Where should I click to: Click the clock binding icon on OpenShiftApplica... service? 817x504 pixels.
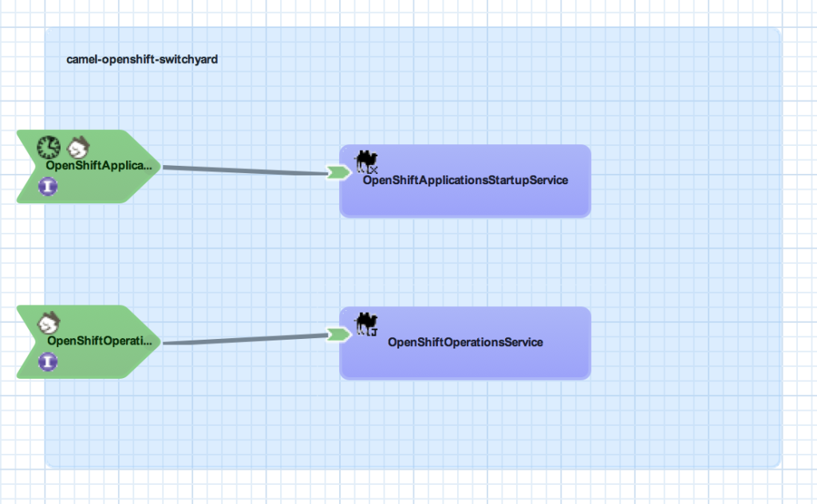pyautogui.click(x=49, y=148)
